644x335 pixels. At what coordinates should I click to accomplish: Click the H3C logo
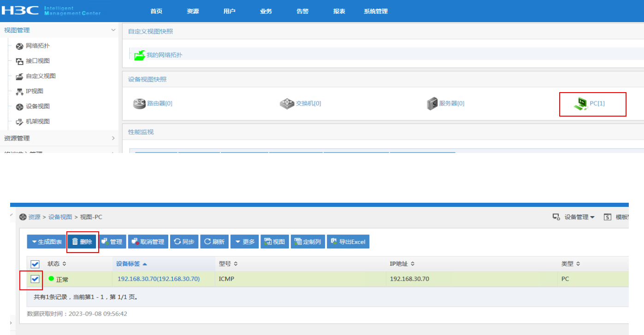coord(21,10)
